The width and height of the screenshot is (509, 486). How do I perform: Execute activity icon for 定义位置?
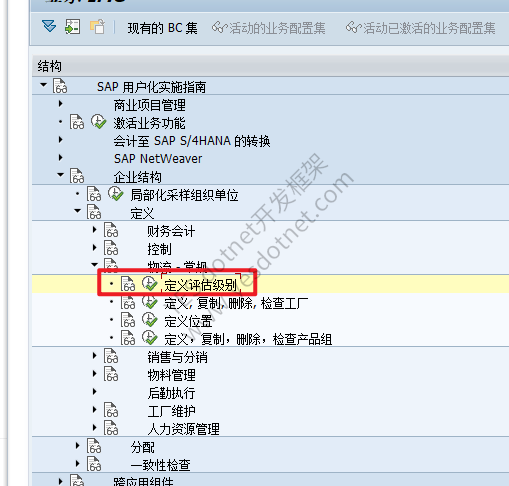pos(150,320)
